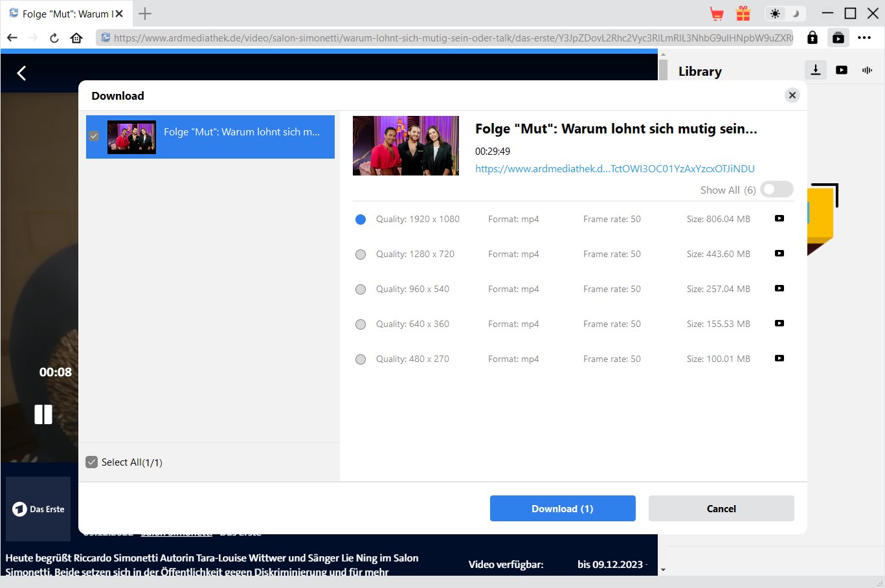Select the 1280 x 720 quality option

tap(361, 254)
